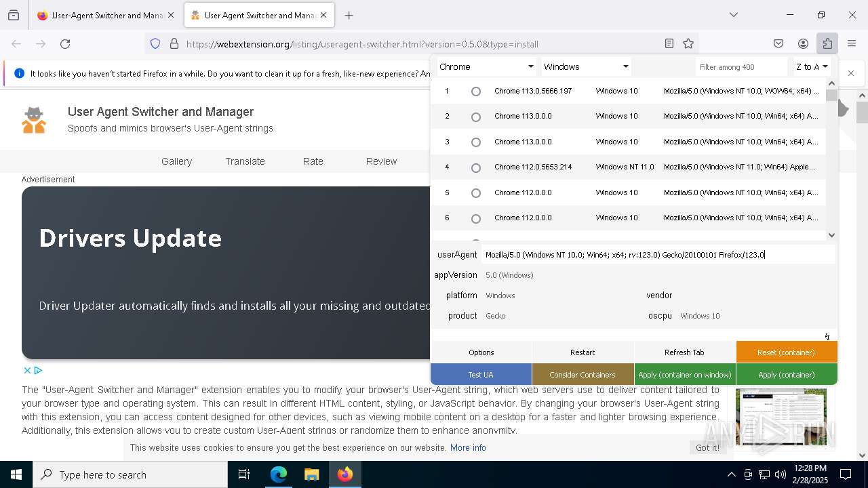Open the Translate menu item
This screenshot has height=488, width=868.
[x=245, y=161]
